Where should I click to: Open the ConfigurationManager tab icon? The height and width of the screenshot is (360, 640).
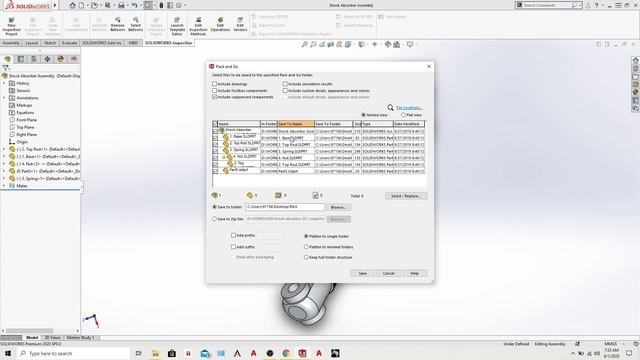(x=34, y=59)
